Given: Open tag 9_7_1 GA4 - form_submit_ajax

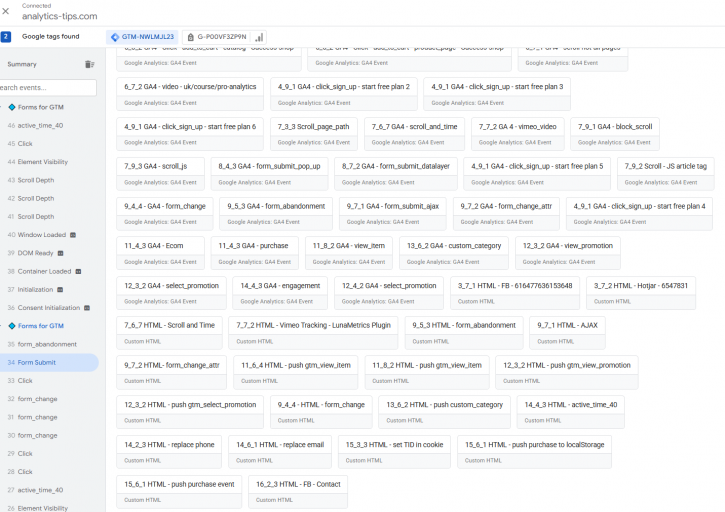Looking at the screenshot, I should (x=393, y=214).
